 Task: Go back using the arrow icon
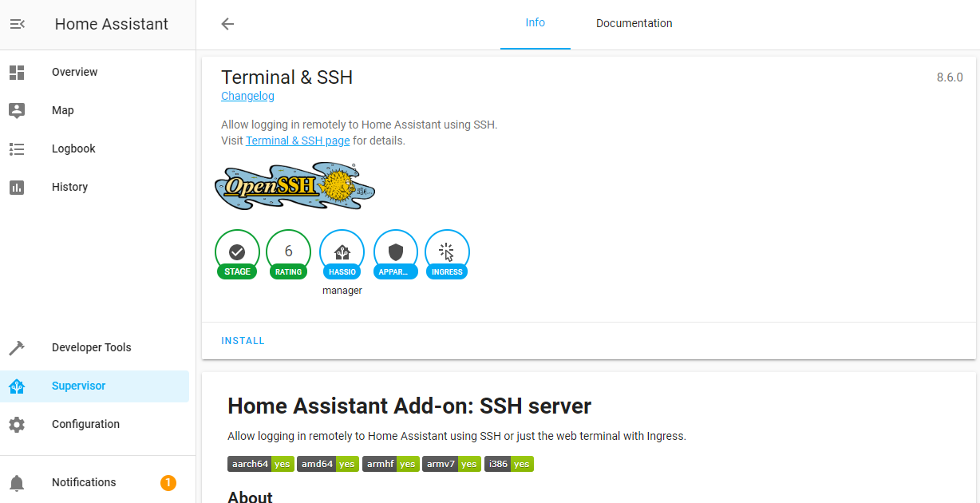coord(227,24)
